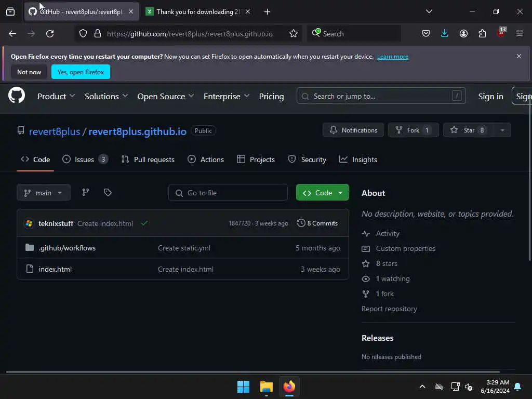
Task: Open the index.html file
Action: pos(55,269)
